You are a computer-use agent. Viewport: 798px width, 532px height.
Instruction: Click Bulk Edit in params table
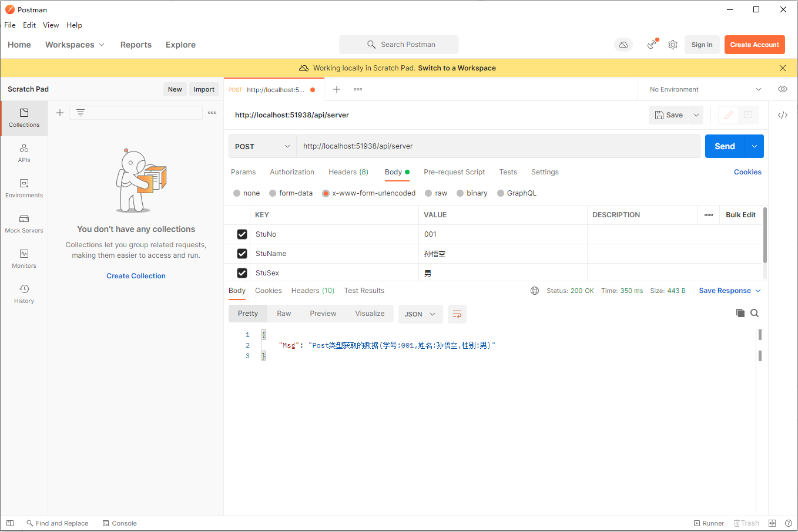(x=740, y=215)
